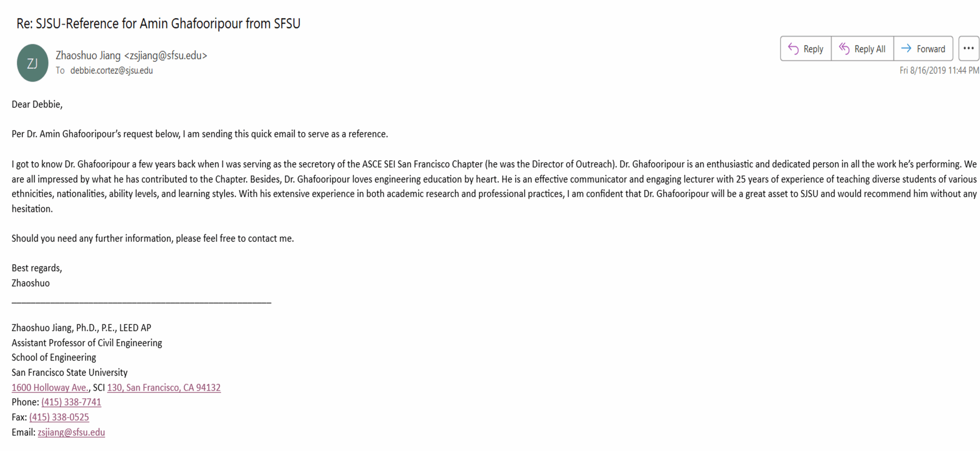Click "Assistant Professor of Civil Engineering" signature line
Screen dimensions: 980x451
(x=87, y=343)
